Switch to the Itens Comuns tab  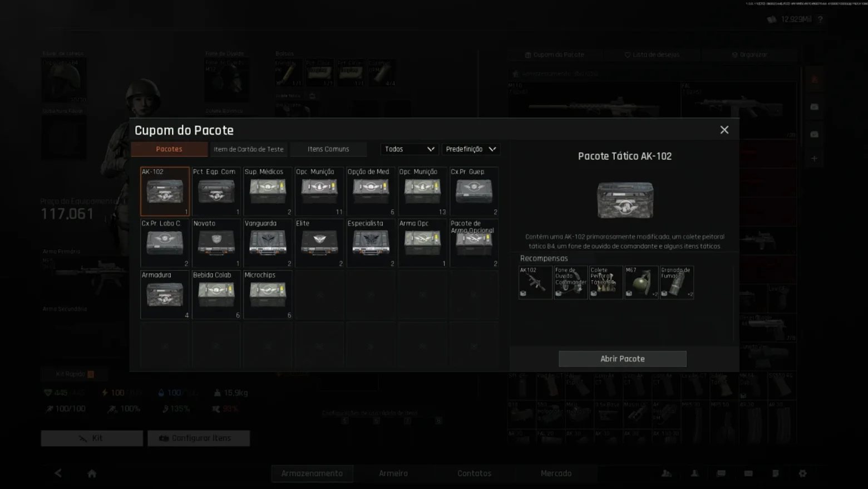(328, 149)
